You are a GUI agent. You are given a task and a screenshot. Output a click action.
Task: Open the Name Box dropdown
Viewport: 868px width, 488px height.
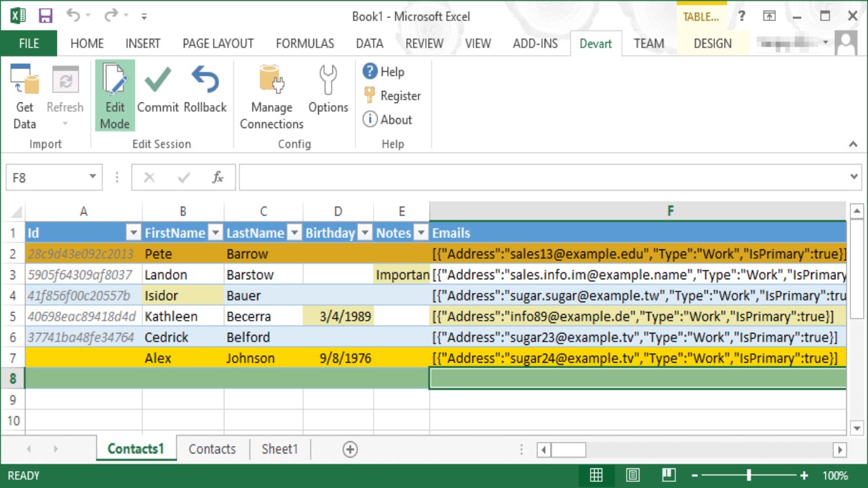92,178
